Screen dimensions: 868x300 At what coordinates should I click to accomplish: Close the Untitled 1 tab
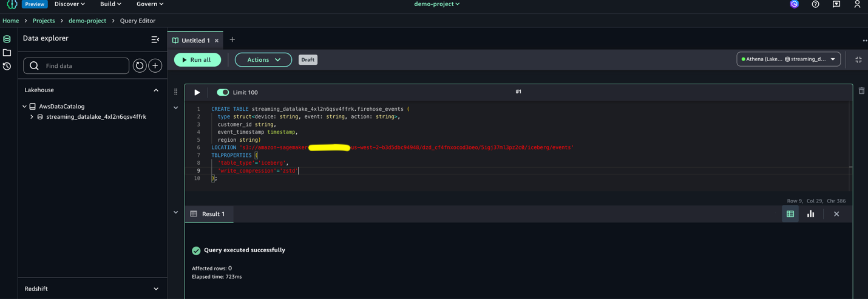pyautogui.click(x=217, y=41)
